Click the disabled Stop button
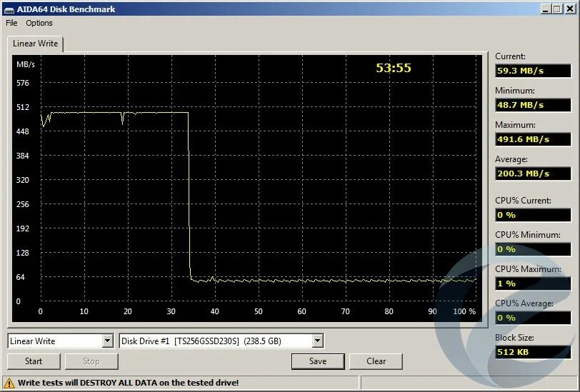The height and width of the screenshot is (392, 580). (91, 361)
